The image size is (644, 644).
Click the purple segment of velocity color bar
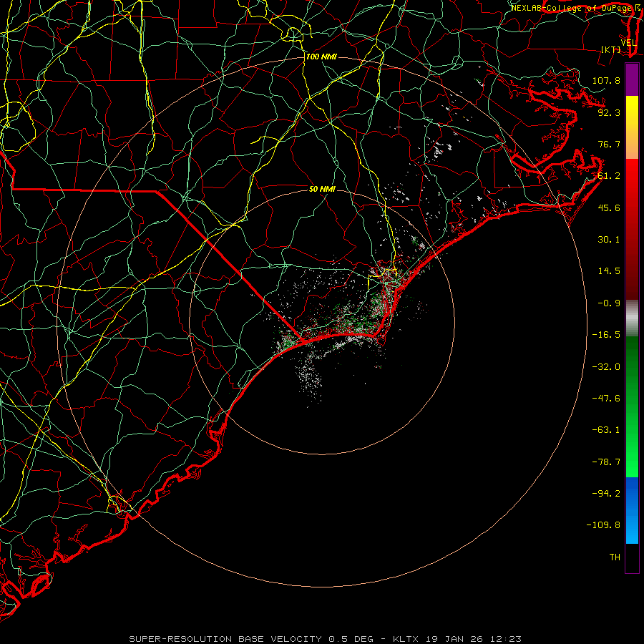pyautogui.click(x=632, y=79)
